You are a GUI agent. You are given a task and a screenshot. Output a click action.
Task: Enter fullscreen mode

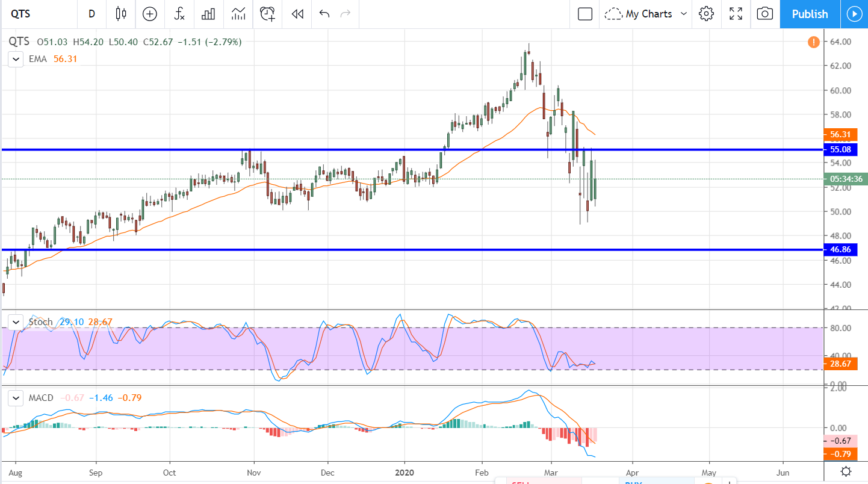tap(736, 14)
